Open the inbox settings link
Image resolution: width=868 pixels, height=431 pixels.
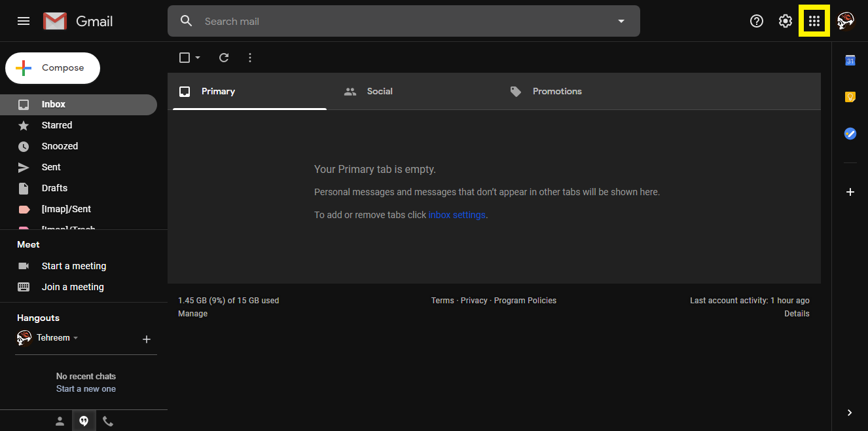457,215
